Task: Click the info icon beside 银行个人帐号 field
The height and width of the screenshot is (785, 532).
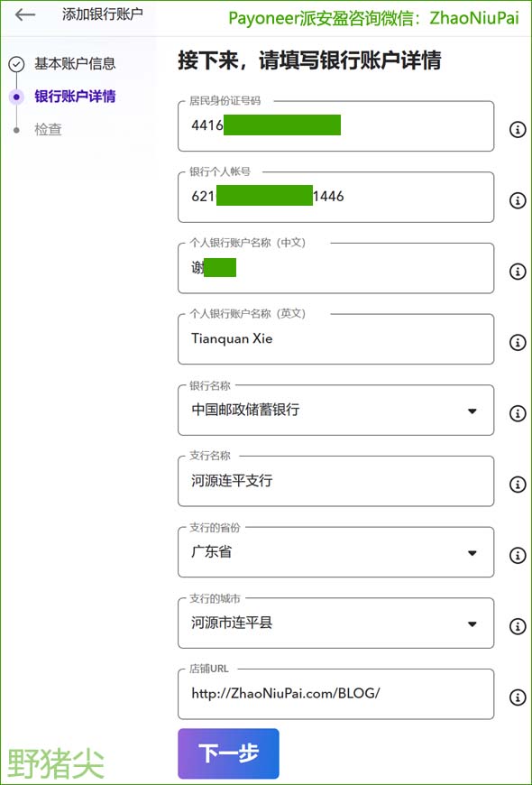Action: [x=518, y=200]
